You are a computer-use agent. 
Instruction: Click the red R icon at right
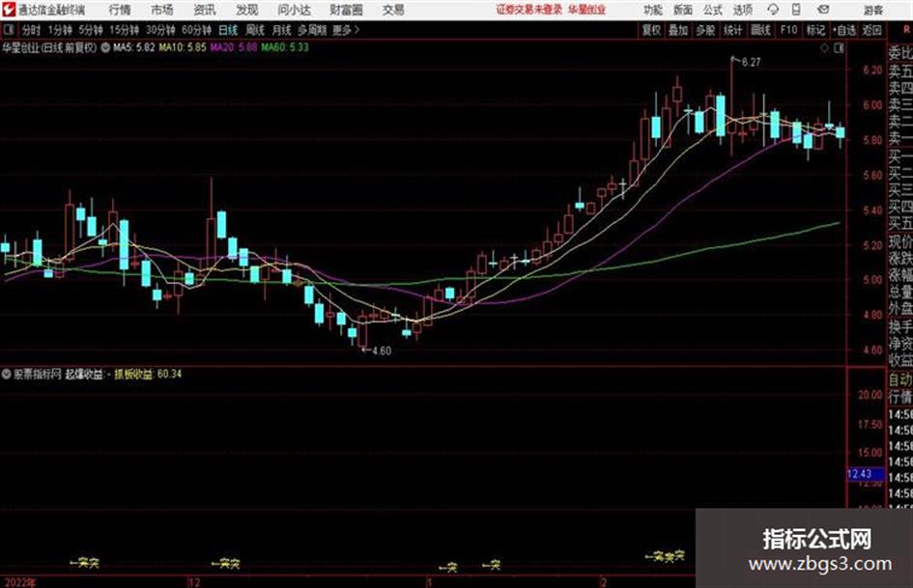tap(906, 30)
